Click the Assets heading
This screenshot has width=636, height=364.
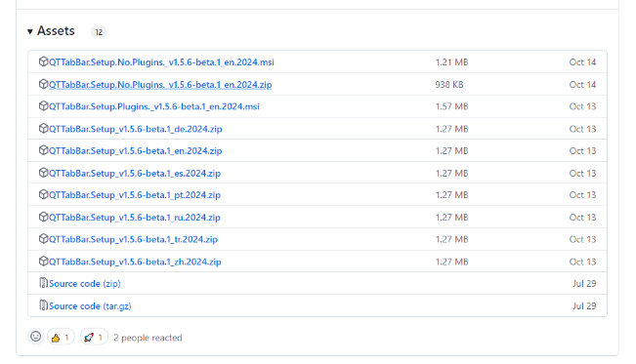[x=56, y=31]
